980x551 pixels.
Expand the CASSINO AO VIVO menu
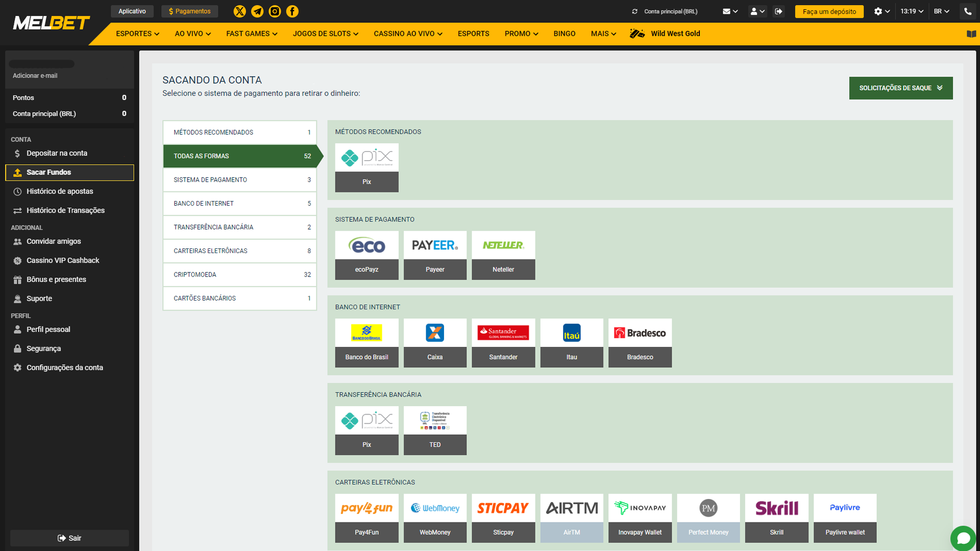click(x=408, y=34)
